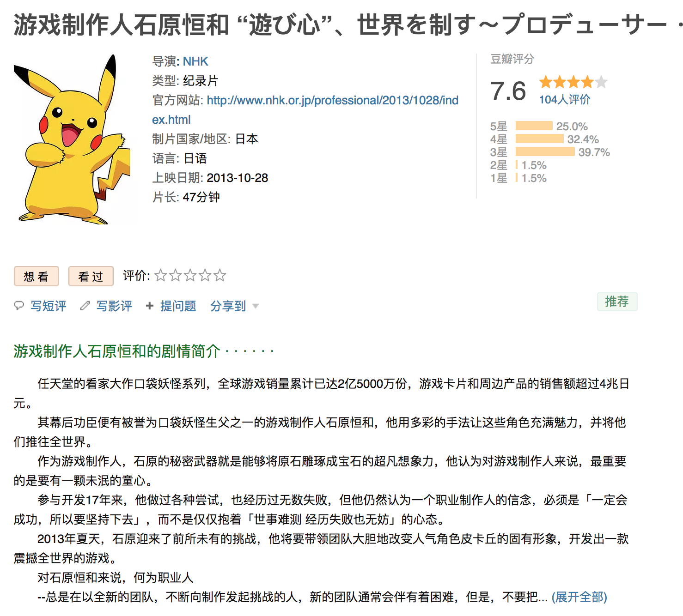This screenshot has width=683, height=616.
Task: Click the 7.6 rating score
Action: click(508, 91)
